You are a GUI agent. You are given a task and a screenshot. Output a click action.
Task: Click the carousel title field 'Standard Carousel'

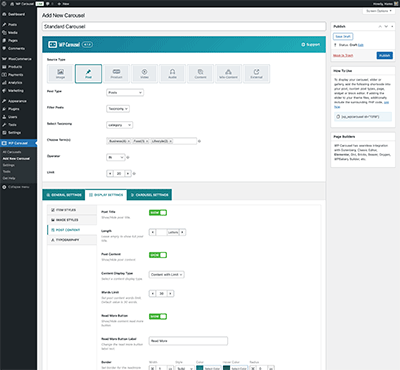(184, 26)
